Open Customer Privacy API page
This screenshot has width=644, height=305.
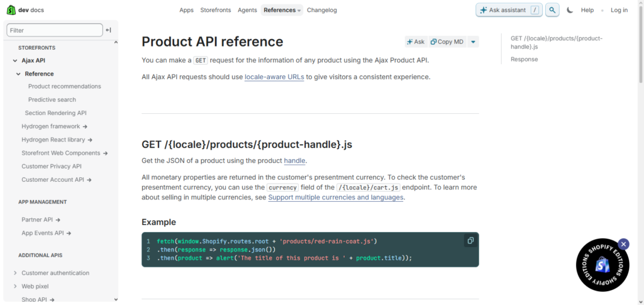click(x=52, y=166)
